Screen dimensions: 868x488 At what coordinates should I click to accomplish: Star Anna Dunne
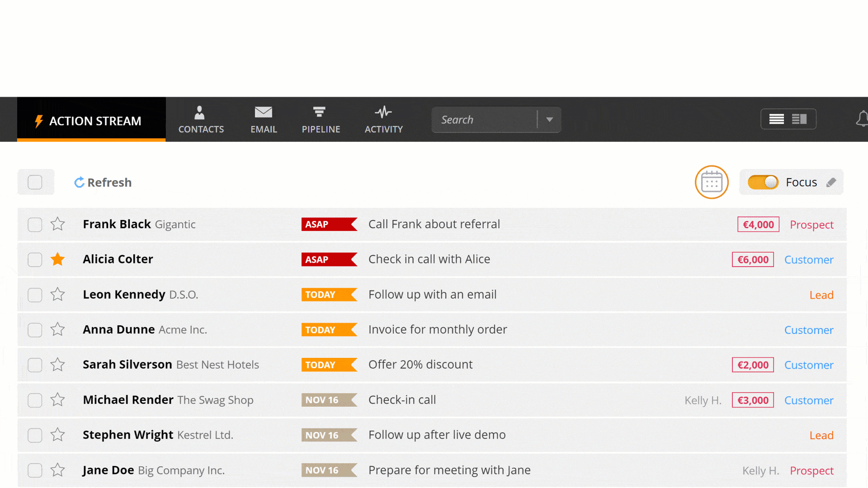click(x=57, y=330)
